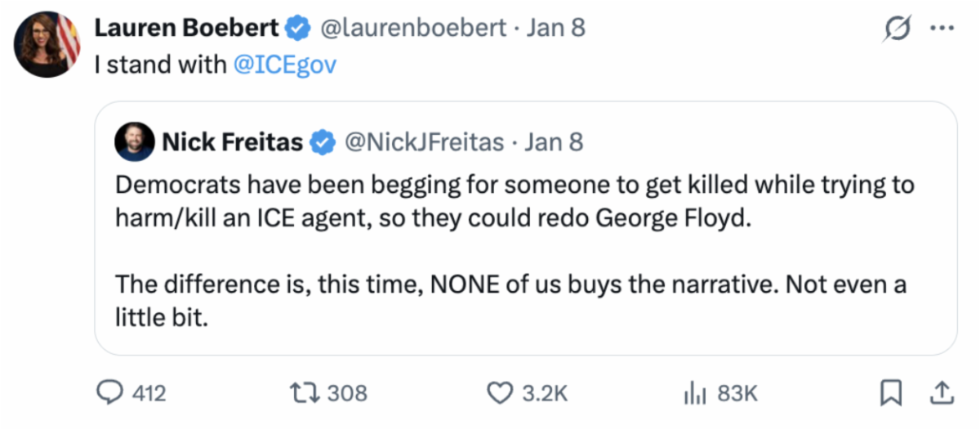Follow the @ICEgov mention link
980x430 pixels.
pos(284,65)
